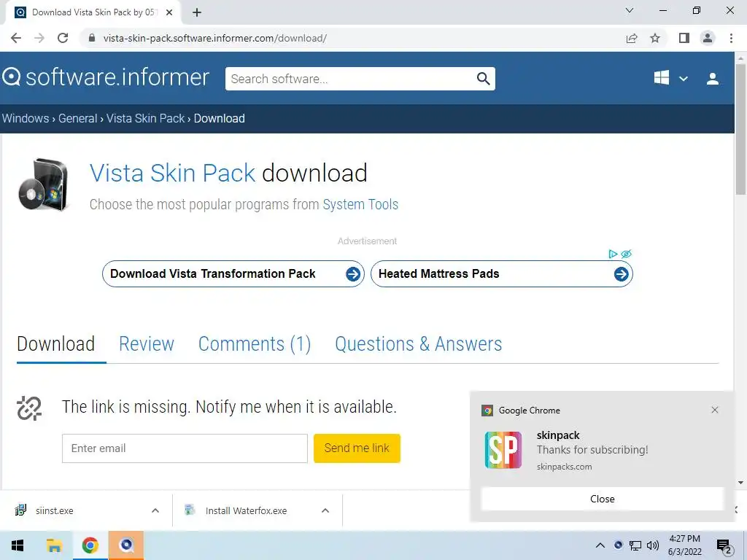Click the scrollbar down arrow
The width and height of the screenshot is (747, 560).
[x=740, y=483]
